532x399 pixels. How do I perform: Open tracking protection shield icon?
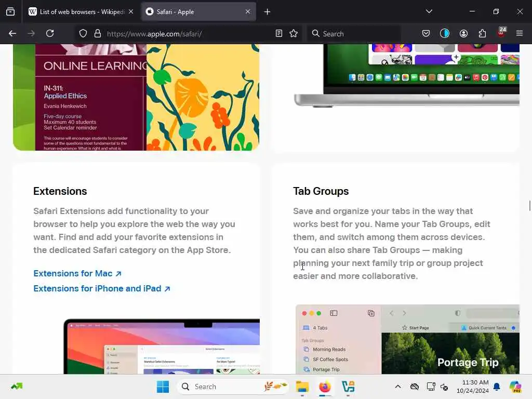click(83, 33)
